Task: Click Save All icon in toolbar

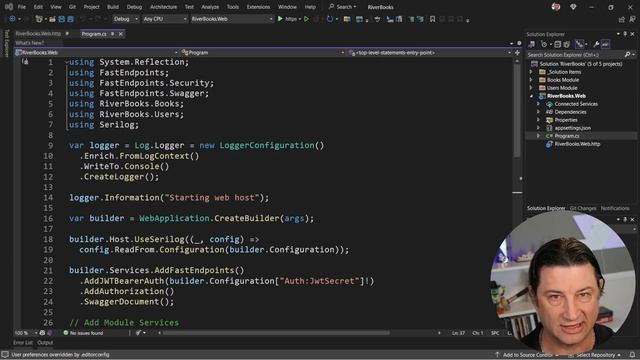Action: click(x=71, y=19)
